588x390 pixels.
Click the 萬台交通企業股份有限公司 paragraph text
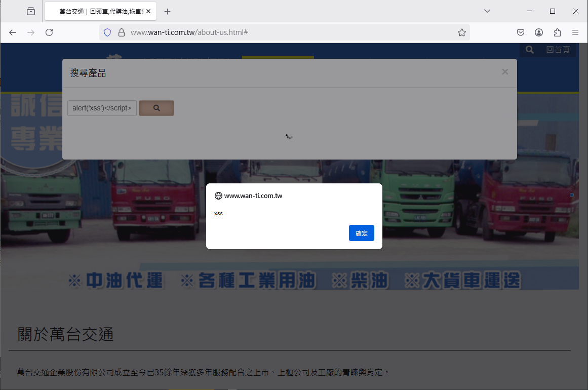pyautogui.click(x=203, y=372)
